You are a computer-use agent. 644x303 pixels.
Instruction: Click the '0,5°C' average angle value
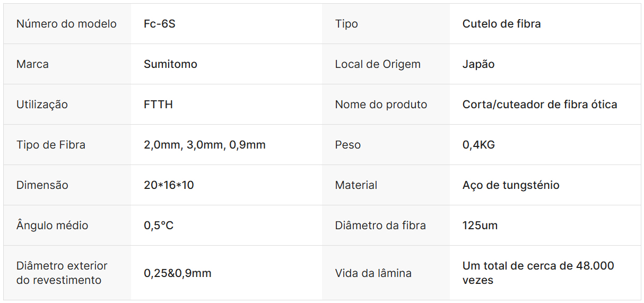pyautogui.click(x=159, y=226)
